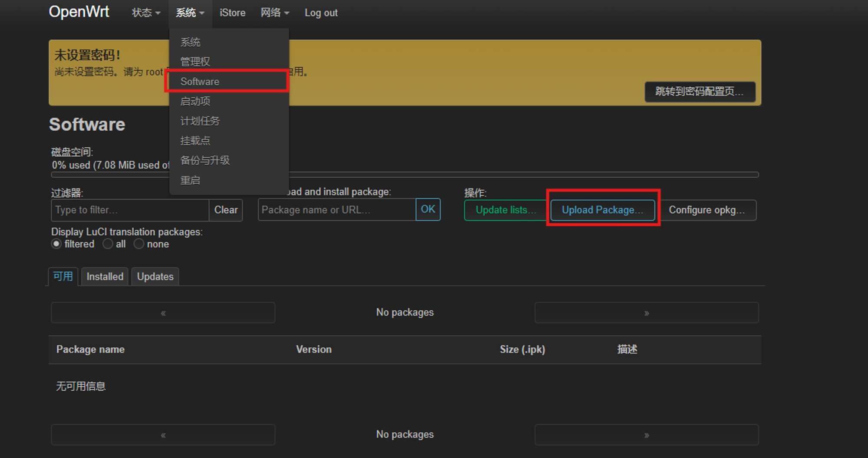The width and height of the screenshot is (868, 458).
Task: Click the Update lists button
Action: (506, 210)
